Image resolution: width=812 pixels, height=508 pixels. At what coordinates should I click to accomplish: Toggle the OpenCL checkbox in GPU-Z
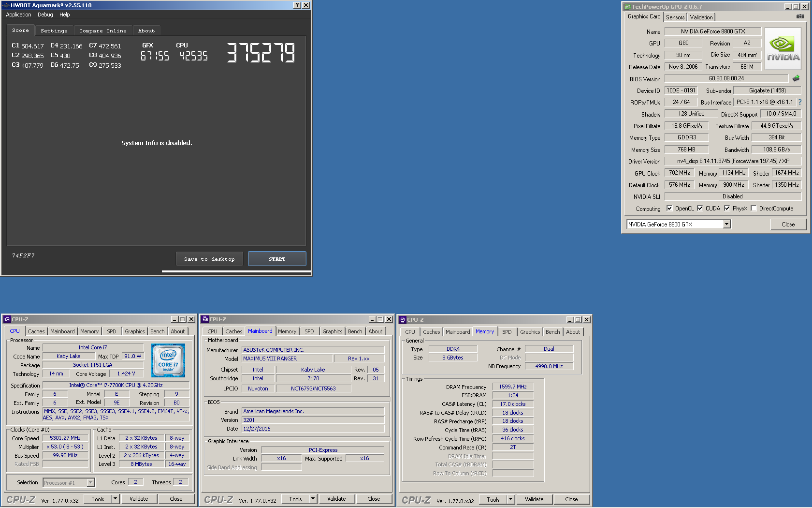point(669,209)
